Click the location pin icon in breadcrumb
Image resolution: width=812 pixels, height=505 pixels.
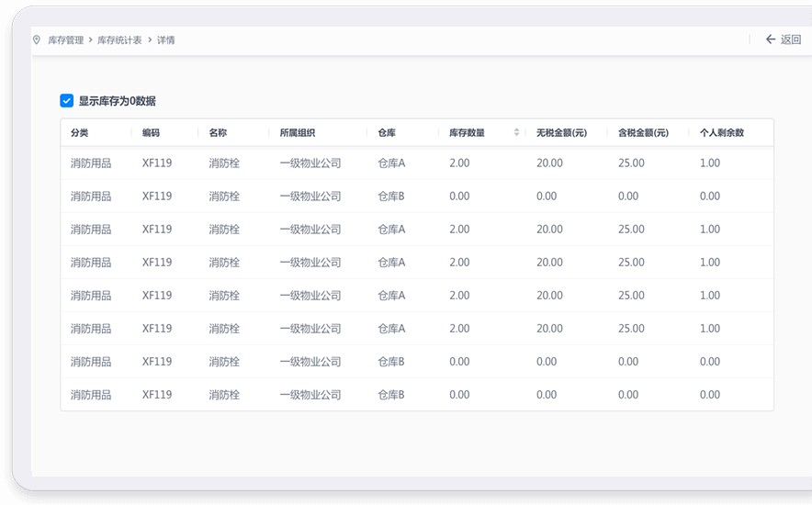[x=37, y=39]
